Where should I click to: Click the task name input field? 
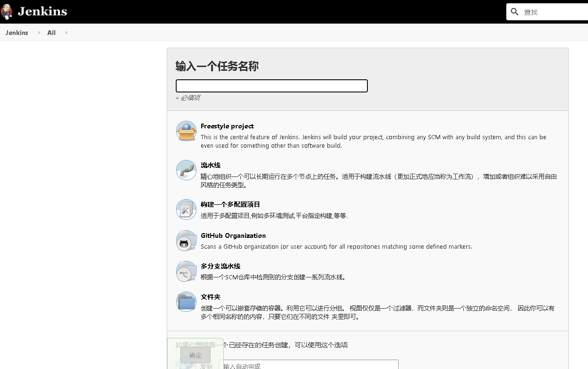(272, 85)
